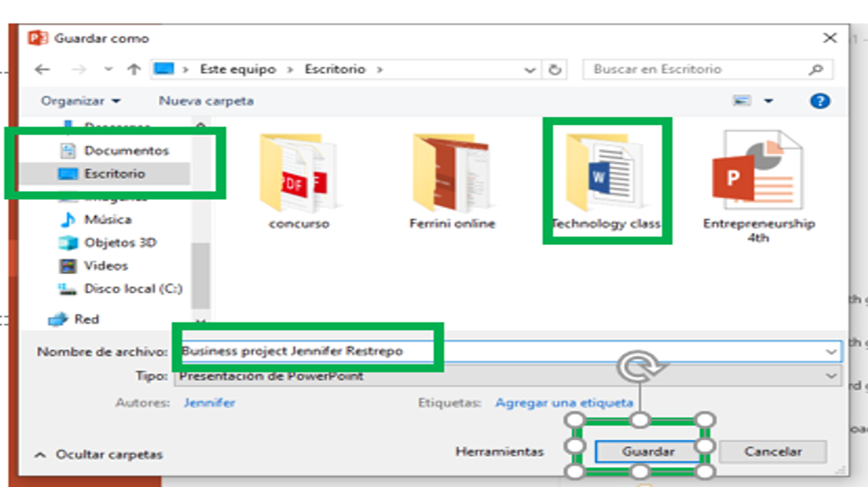Click the up one level arrow
The width and height of the screenshot is (868, 487).
click(134, 69)
